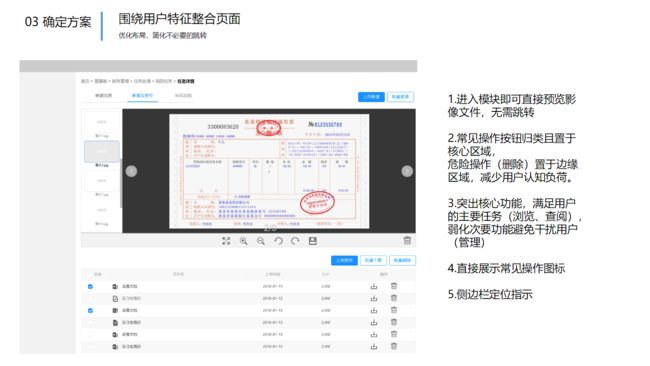Go to the previous image with left arrow

point(131,171)
